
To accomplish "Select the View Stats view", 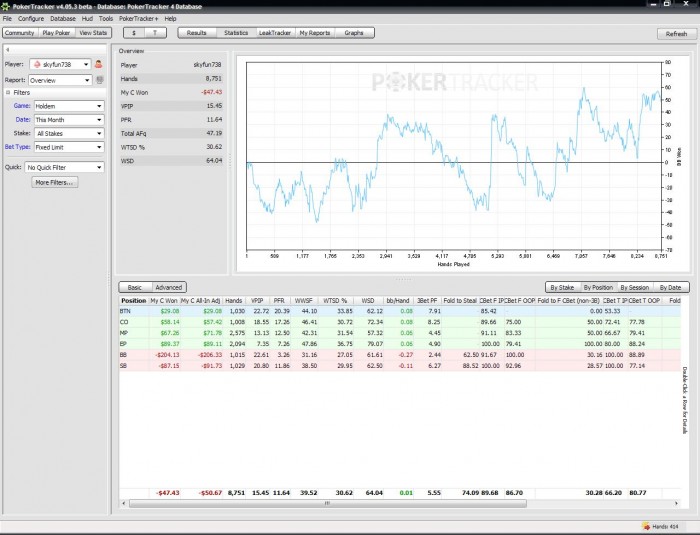I will 93,33.
